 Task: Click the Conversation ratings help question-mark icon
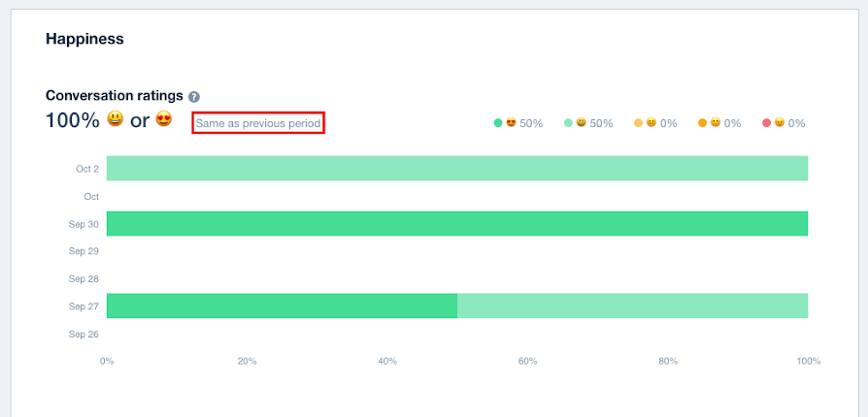[x=194, y=97]
